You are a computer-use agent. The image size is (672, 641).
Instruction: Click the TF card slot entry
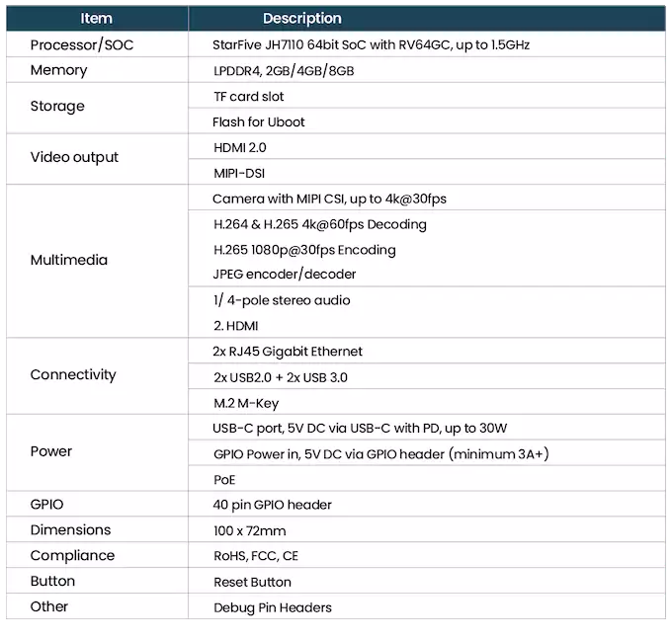(x=249, y=97)
